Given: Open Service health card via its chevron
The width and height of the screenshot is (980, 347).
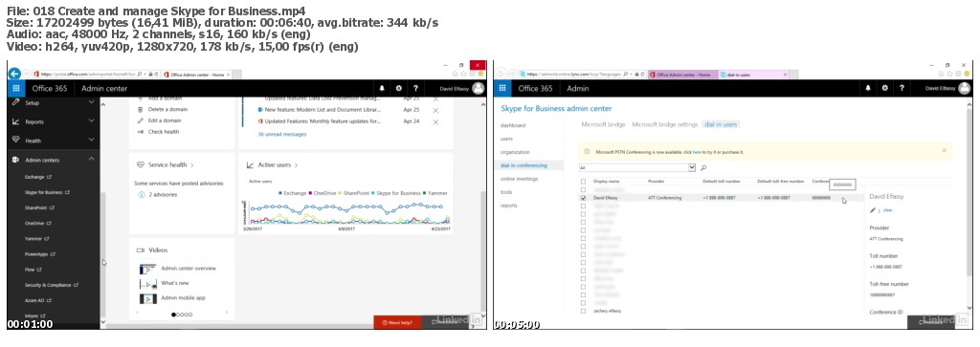Looking at the screenshot, I should click(191, 165).
